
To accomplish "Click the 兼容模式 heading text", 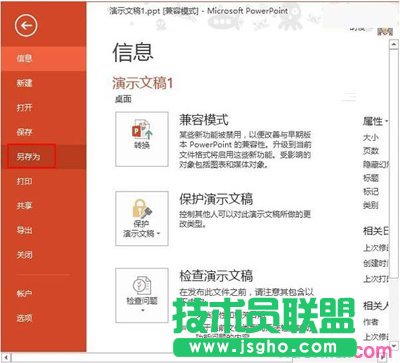I will (204, 119).
